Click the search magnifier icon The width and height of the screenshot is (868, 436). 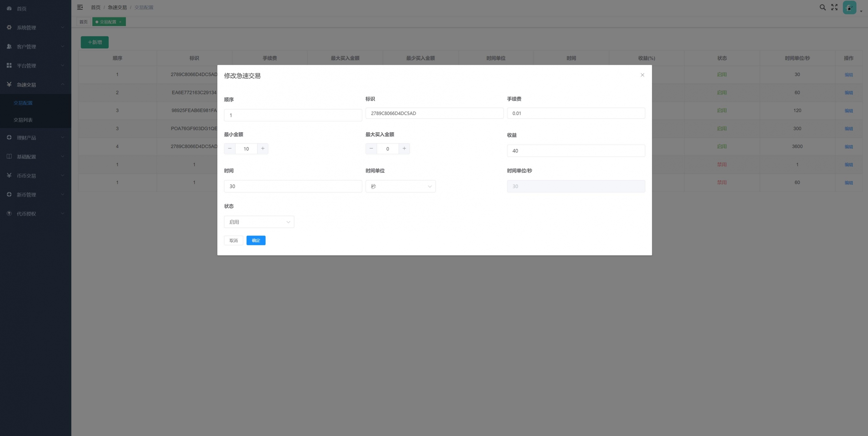point(823,7)
